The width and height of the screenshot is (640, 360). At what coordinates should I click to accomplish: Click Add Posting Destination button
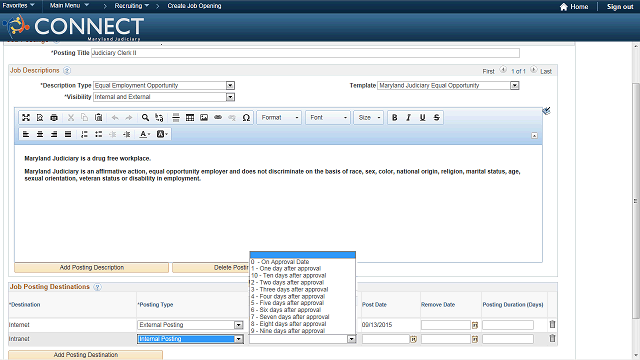[x=86, y=355]
